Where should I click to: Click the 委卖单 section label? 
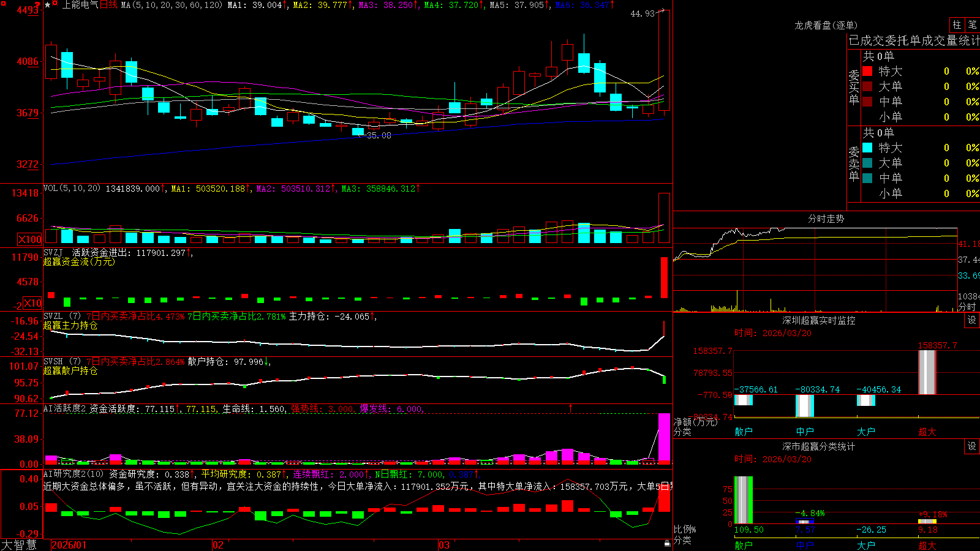[854, 163]
